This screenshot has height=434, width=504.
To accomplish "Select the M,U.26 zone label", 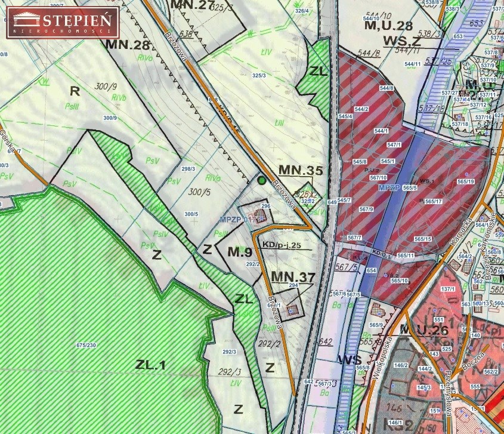I will (x=423, y=330).
